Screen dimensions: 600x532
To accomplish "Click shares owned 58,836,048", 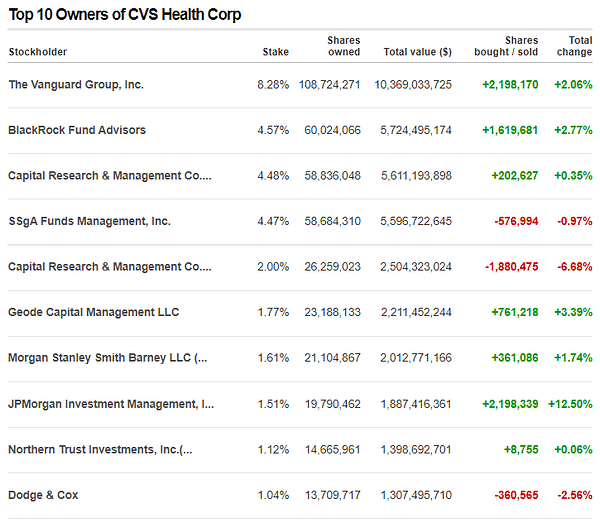I will point(332,176).
